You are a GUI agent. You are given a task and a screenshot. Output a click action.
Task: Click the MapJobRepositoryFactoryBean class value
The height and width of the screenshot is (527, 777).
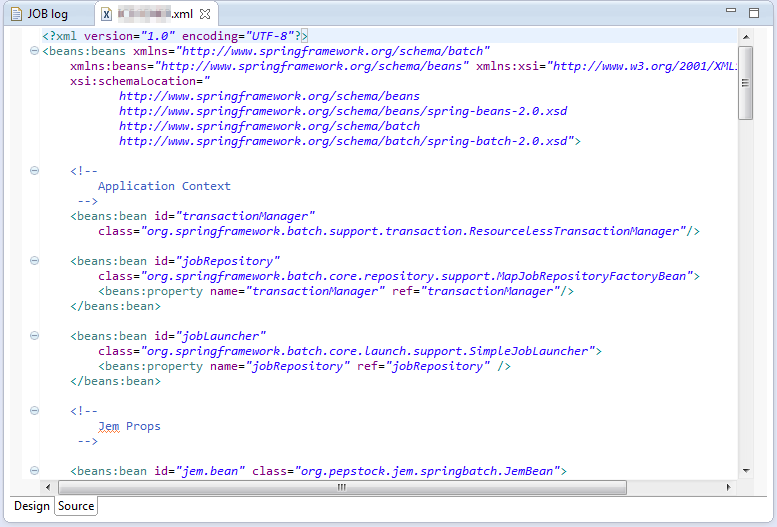click(417, 276)
